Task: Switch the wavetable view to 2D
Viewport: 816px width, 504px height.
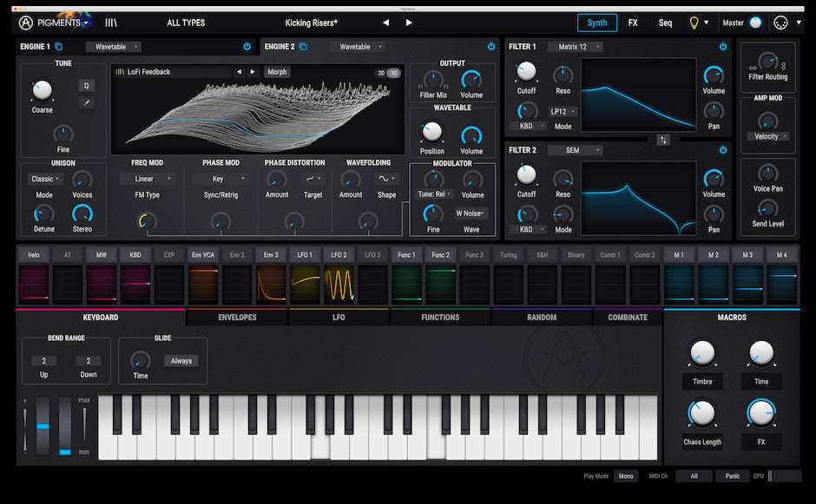Action: 382,72
